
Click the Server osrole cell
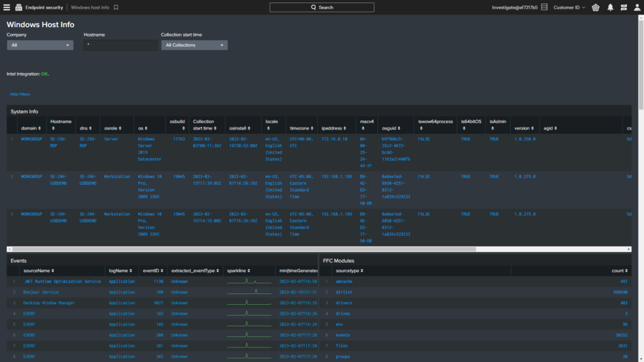tap(111, 139)
